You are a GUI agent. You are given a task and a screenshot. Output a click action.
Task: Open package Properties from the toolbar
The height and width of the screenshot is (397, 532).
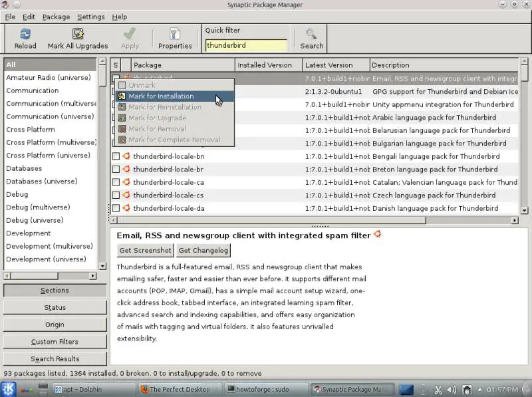pyautogui.click(x=175, y=34)
